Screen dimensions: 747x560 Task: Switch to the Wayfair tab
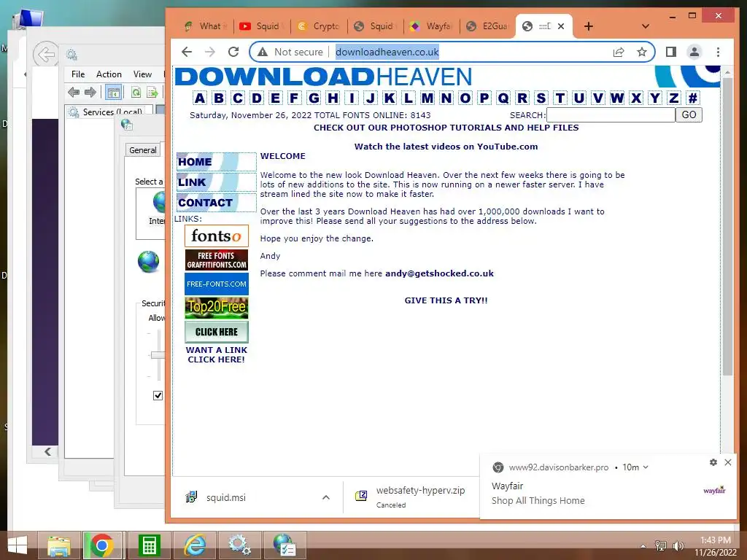[432, 26]
